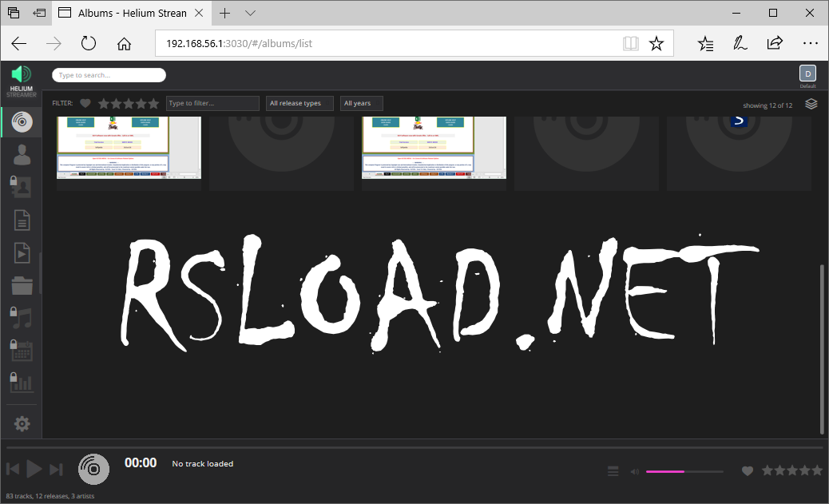Viewport: 829px width, 504px height.
Task: Click 'showing 12 of 12' text
Action: (x=768, y=105)
